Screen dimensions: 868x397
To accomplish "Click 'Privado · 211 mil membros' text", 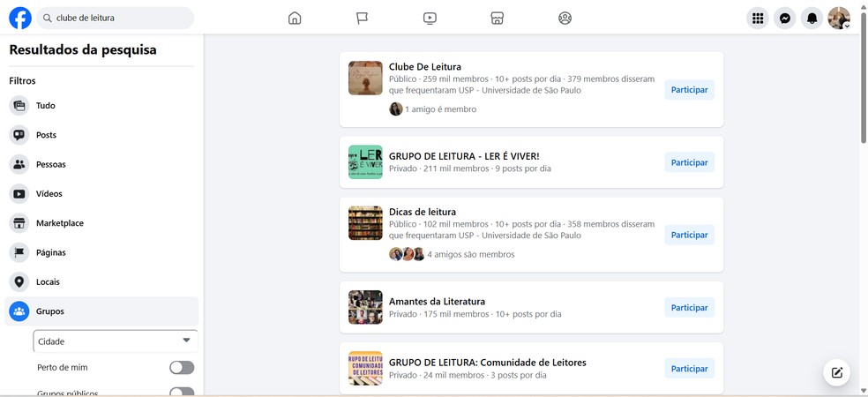I will tap(439, 169).
